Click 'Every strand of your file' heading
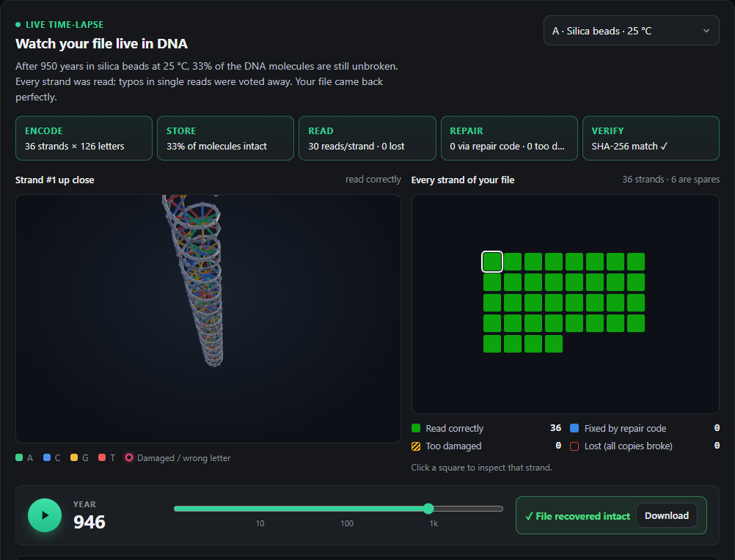This screenshot has height=560, width=735. (463, 180)
